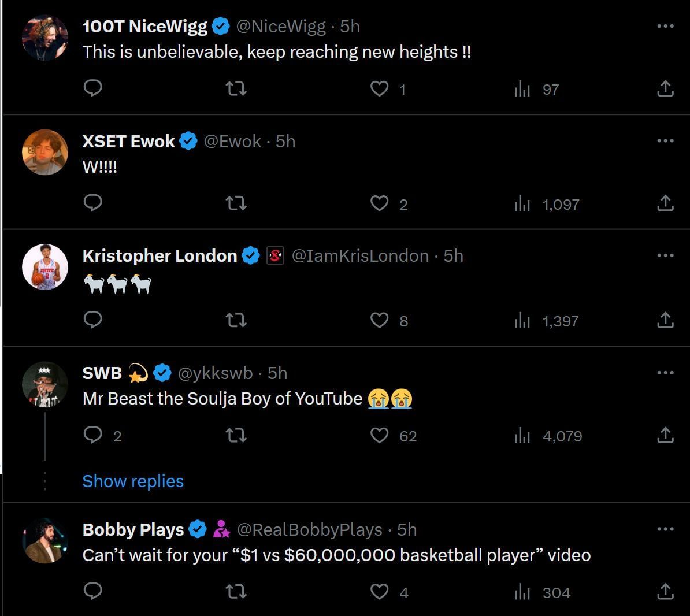Like Bobby Plays' basketball player tweet

(x=380, y=592)
